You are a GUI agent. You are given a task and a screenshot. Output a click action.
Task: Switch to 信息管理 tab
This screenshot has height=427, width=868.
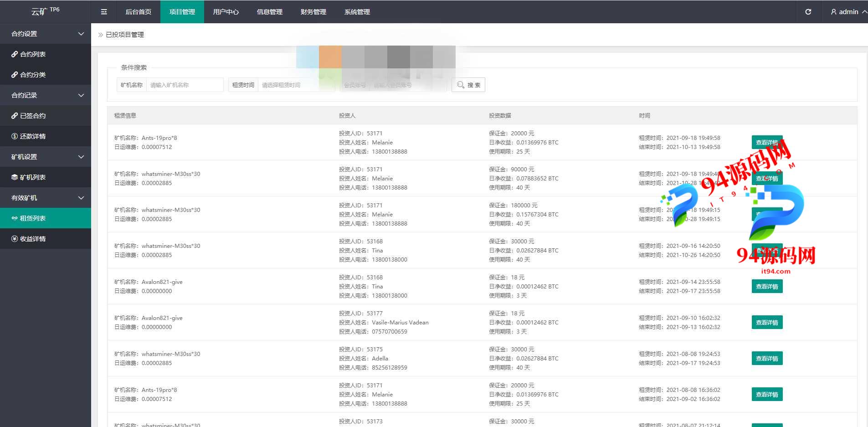270,12
